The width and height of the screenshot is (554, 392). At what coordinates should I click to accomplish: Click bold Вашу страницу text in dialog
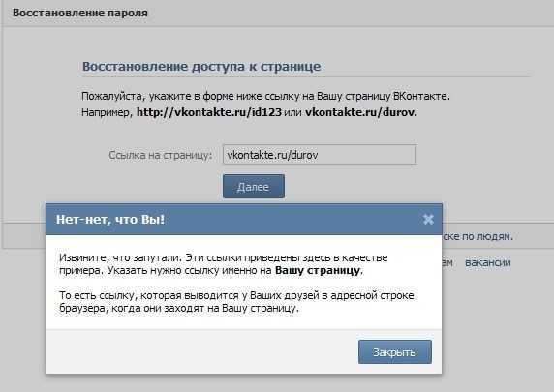click(318, 270)
